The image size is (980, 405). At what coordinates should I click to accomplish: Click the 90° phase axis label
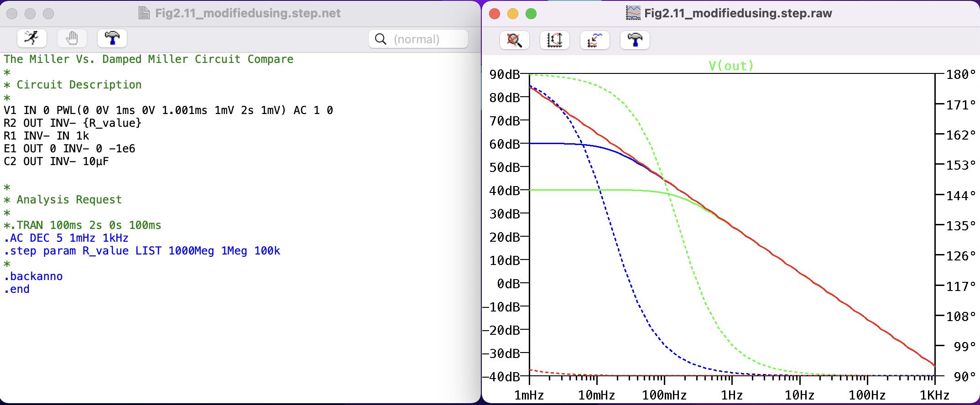[x=964, y=377]
